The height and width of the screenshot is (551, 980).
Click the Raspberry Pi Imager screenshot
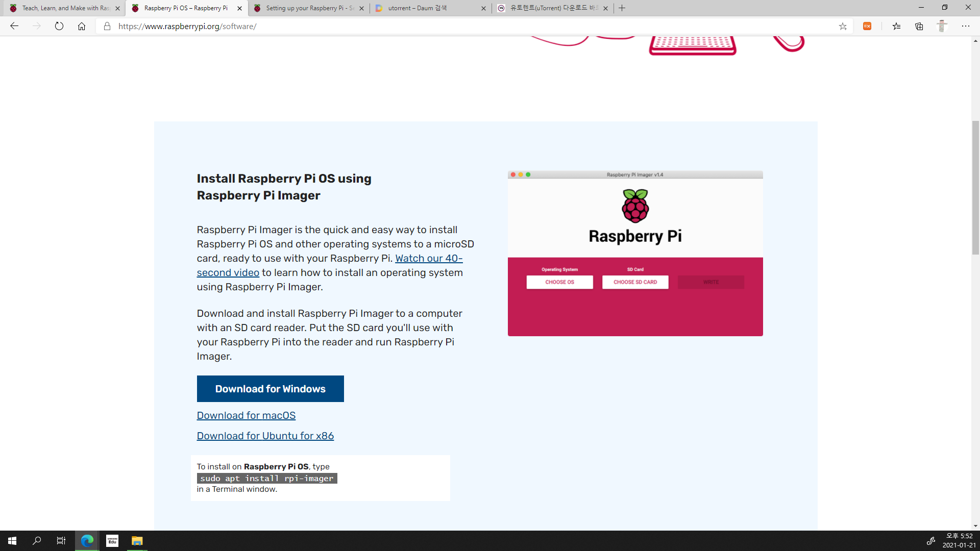click(x=635, y=253)
